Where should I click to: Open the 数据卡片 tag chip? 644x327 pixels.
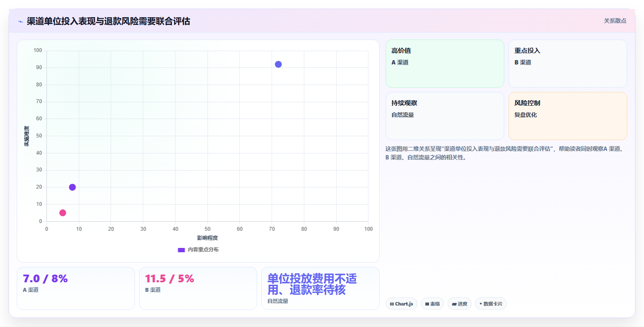[x=491, y=304]
